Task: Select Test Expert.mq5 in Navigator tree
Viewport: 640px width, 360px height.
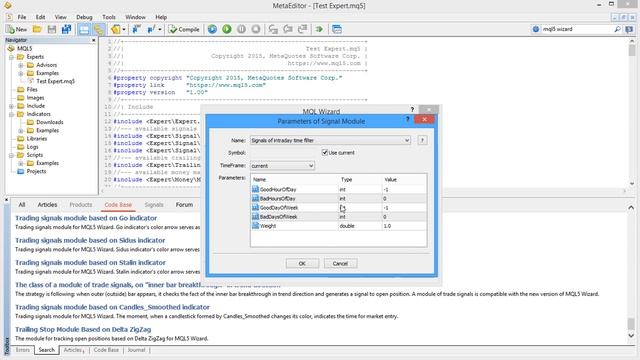Action: [x=56, y=81]
